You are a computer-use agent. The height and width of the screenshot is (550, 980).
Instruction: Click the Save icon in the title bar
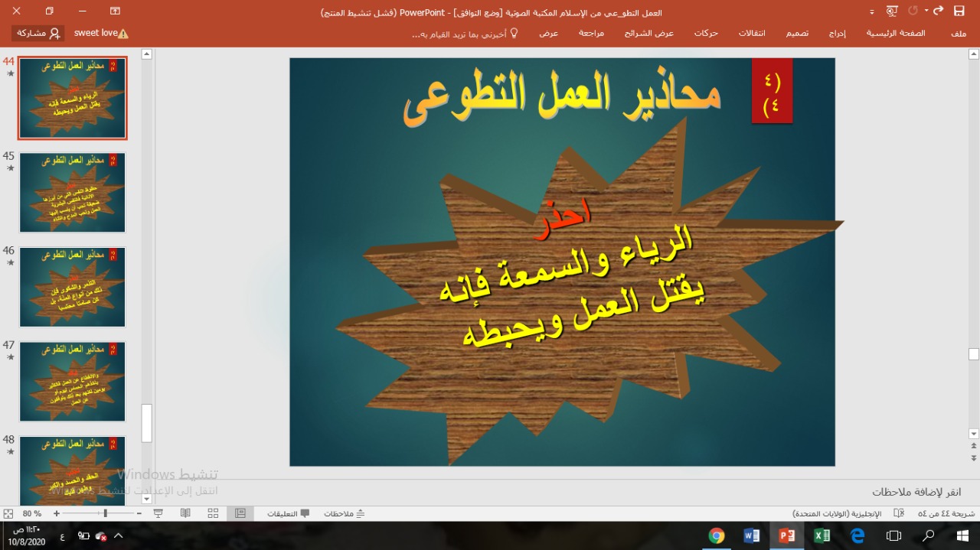coord(959,11)
